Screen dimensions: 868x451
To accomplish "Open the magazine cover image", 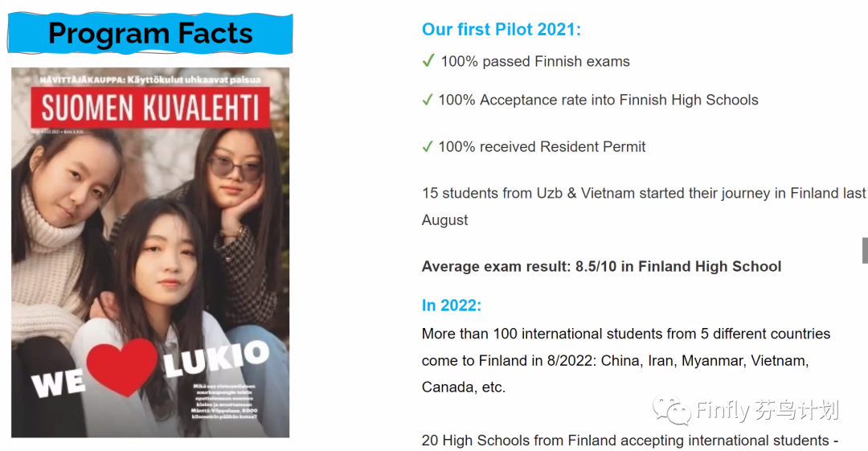I will [150, 252].
